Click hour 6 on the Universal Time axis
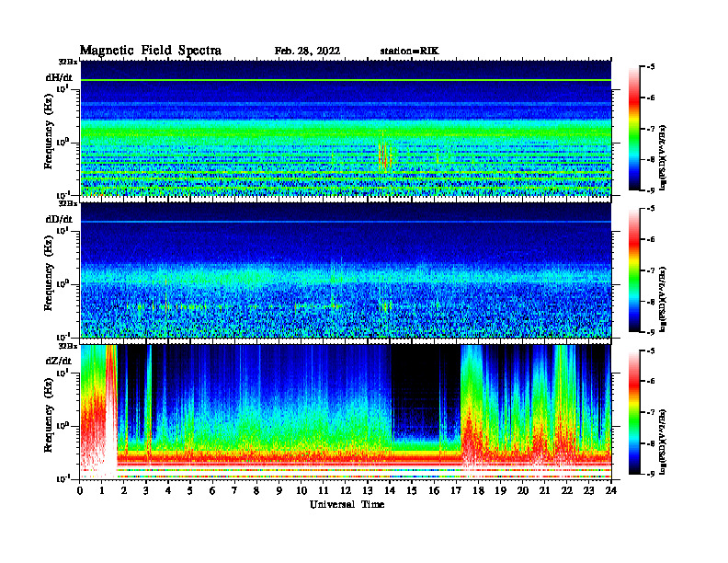 pos(212,491)
